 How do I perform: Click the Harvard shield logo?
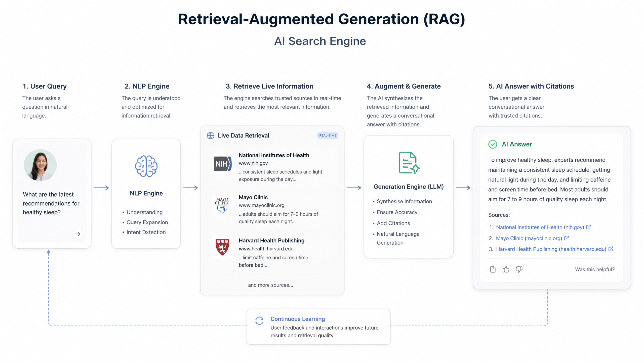point(222,247)
